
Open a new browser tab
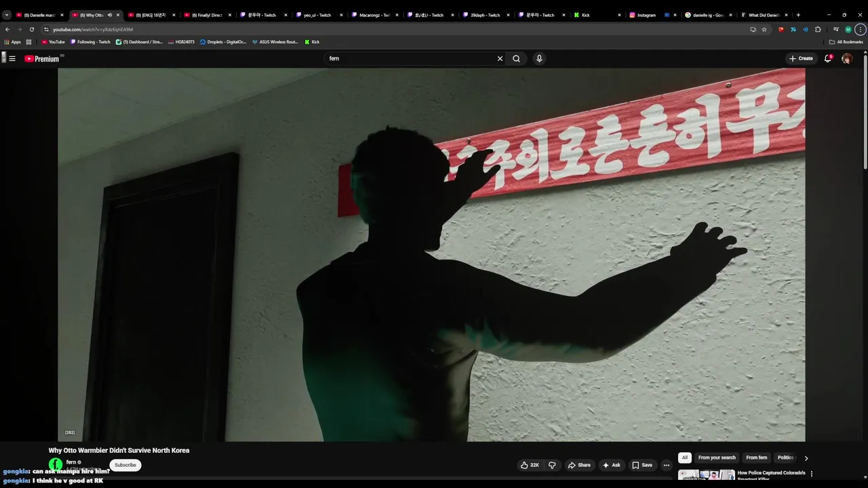pyautogui.click(x=798, y=15)
